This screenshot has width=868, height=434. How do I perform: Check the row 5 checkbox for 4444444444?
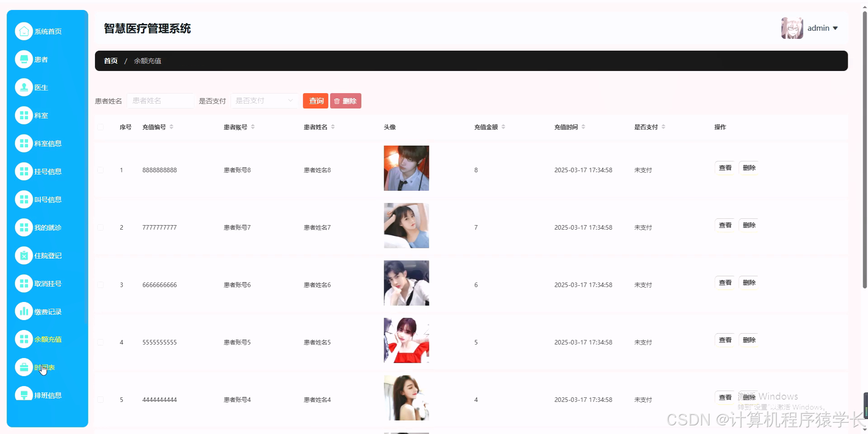tap(100, 400)
